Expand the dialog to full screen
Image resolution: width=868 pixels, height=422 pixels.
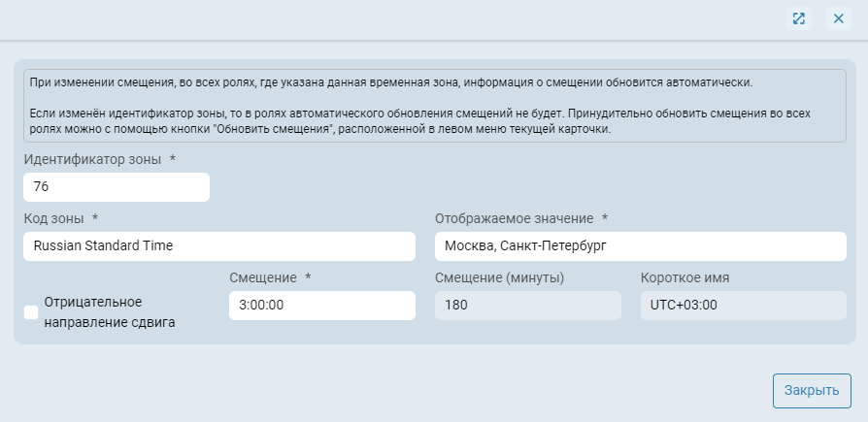coord(798,18)
